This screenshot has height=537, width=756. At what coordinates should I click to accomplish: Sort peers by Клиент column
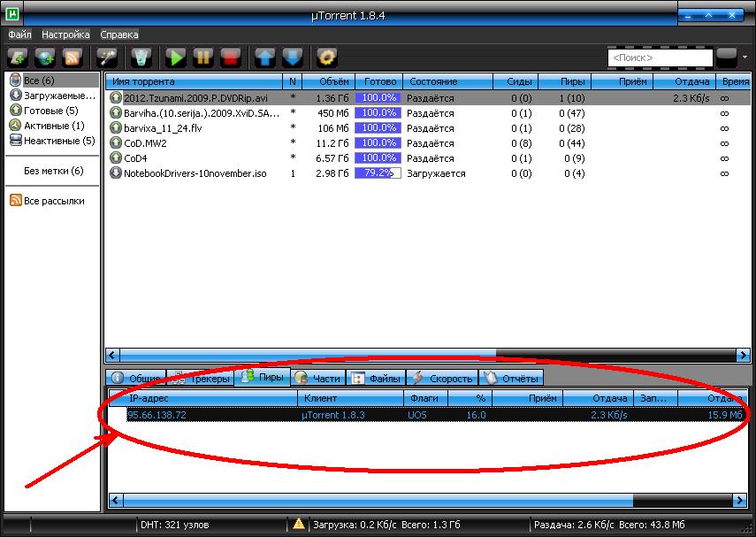(351, 398)
